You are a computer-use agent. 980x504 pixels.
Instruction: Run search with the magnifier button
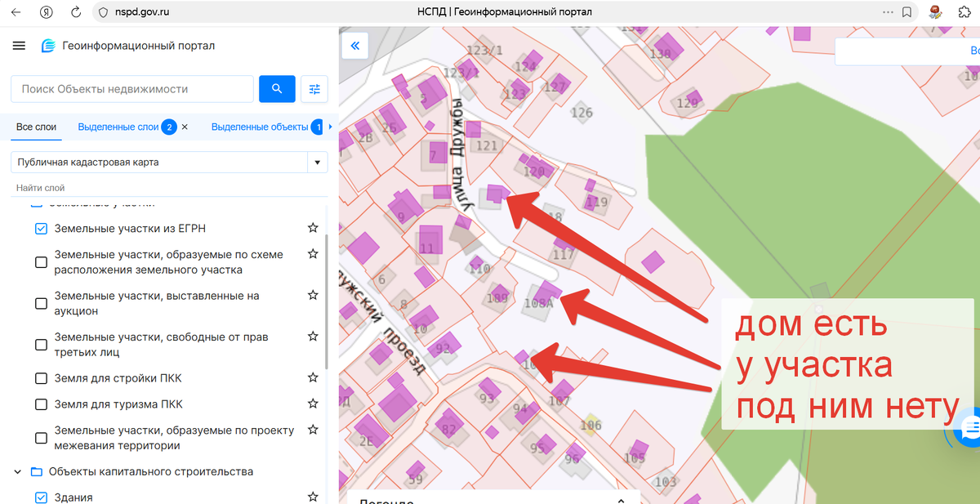tap(277, 89)
